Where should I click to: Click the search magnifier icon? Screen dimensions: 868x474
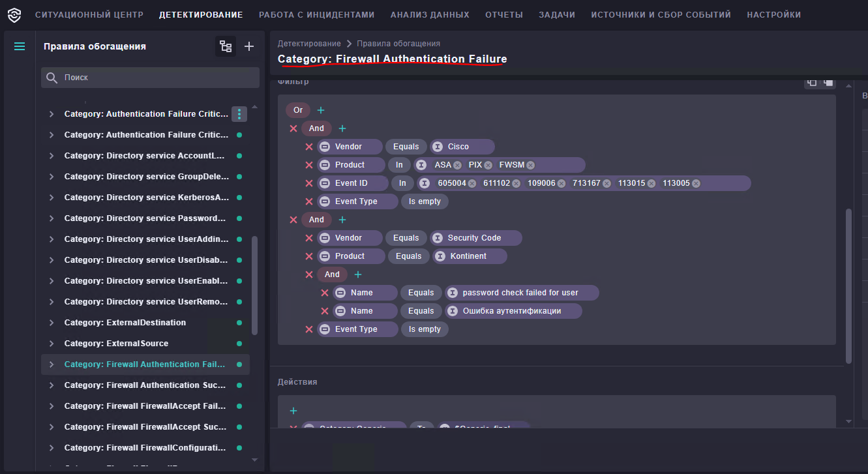click(52, 78)
